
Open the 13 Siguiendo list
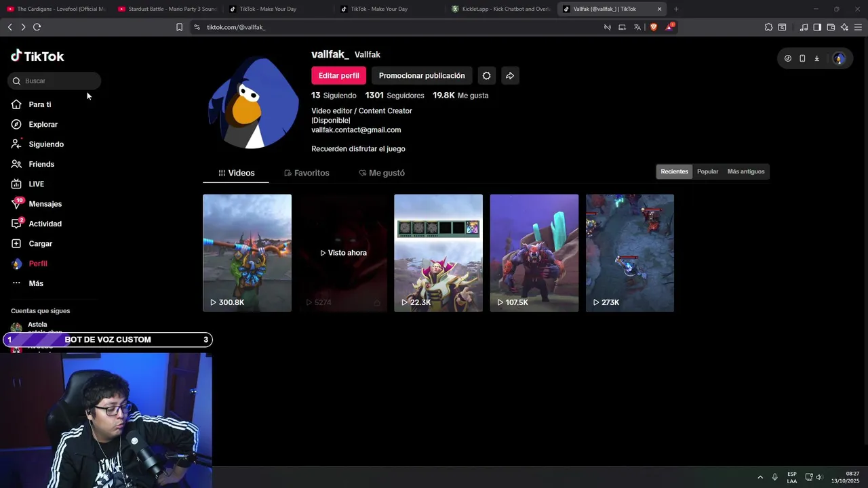(334, 96)
